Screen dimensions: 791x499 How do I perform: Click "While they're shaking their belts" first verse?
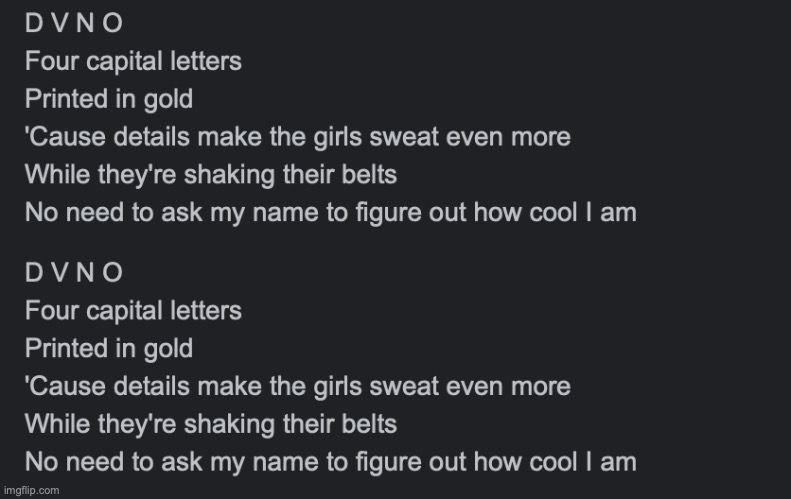coord(211,175)
